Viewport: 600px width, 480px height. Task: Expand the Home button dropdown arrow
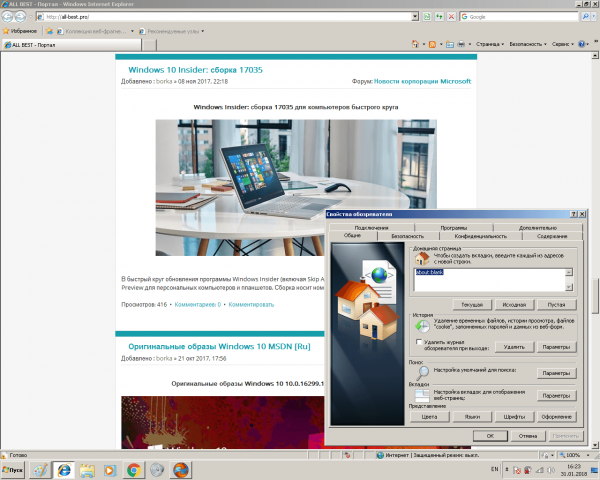(424, 44)
